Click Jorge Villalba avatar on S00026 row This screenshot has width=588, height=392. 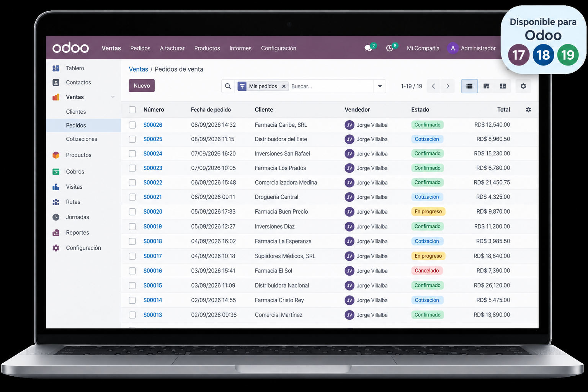(349, 125)
